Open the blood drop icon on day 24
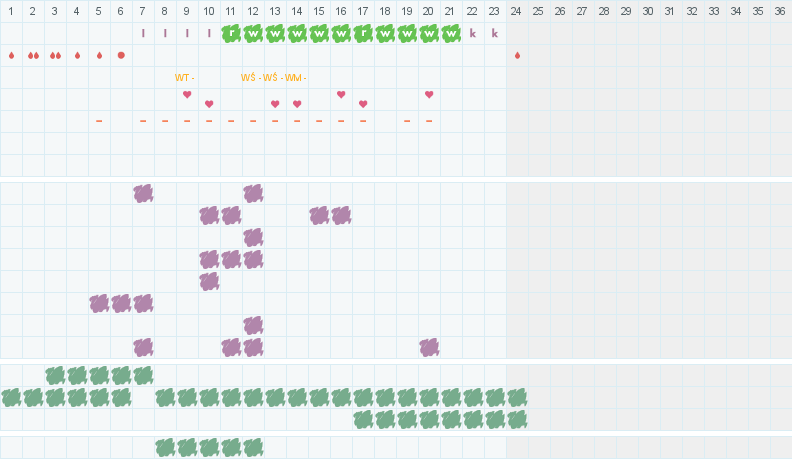 517,56
